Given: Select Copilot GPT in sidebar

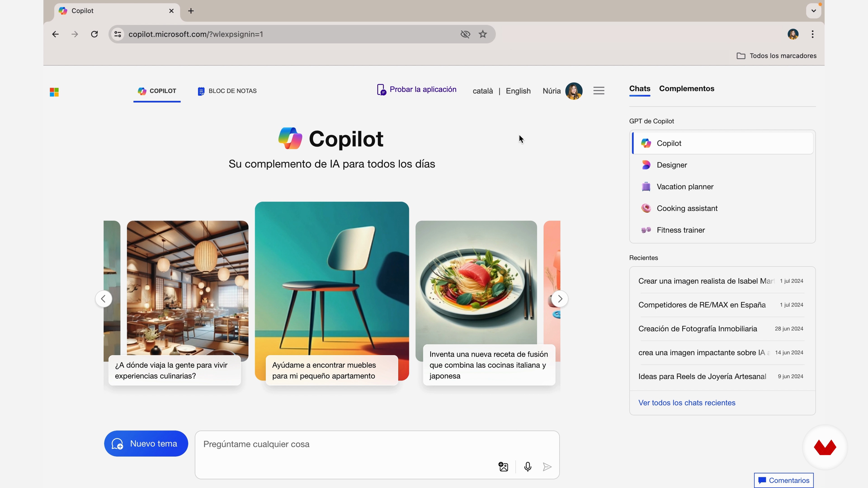Looking at the screenshot, I should click(722, 143).
